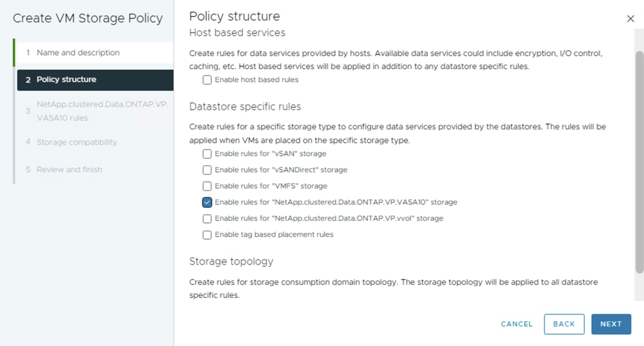
Task: Check NetApp ONTAP VP.vvol storage rules
Action: [x=207, y=218]
